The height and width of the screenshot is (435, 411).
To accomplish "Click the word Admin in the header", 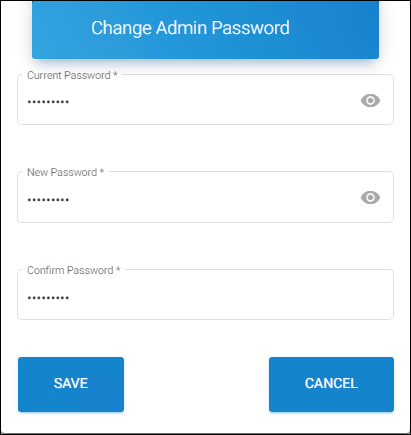I will (x=181, y=28).
